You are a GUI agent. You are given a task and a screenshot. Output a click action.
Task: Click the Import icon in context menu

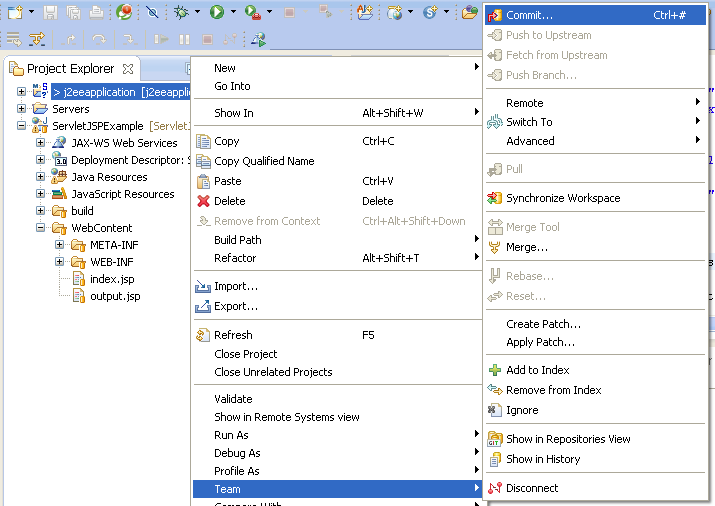pos(203,286)
